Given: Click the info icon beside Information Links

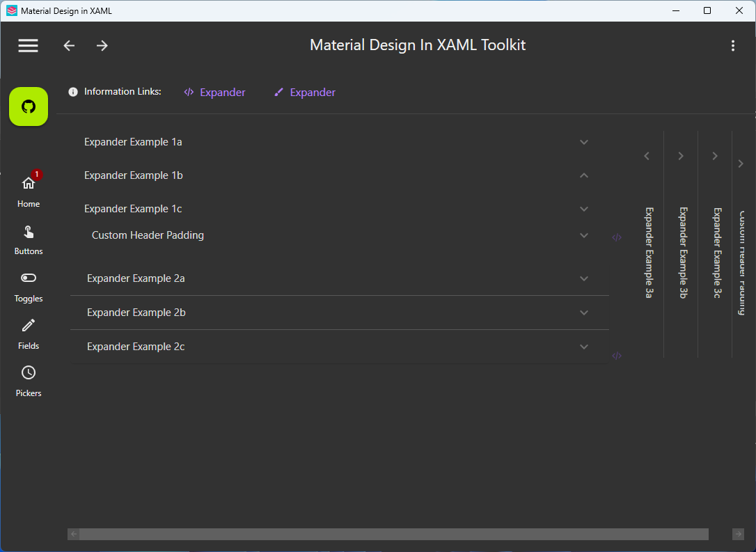Looking at the screenshot, I should 73,92.
